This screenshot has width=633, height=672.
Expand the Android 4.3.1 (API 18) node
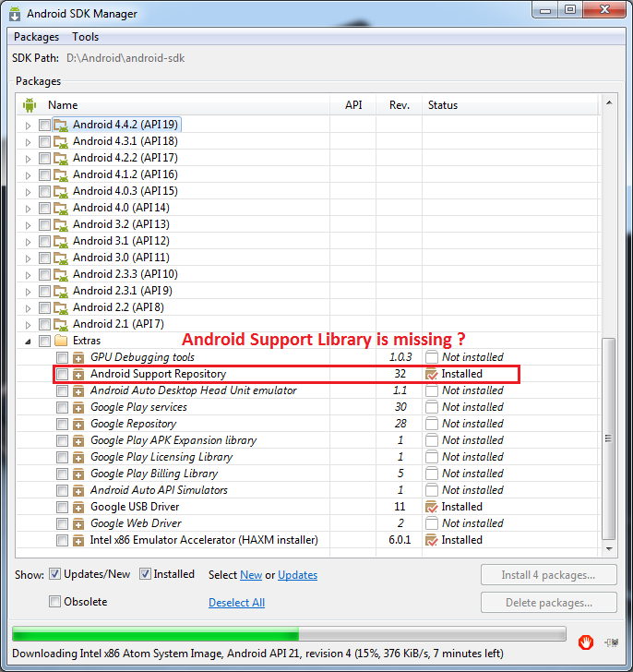tap(28, 142)
